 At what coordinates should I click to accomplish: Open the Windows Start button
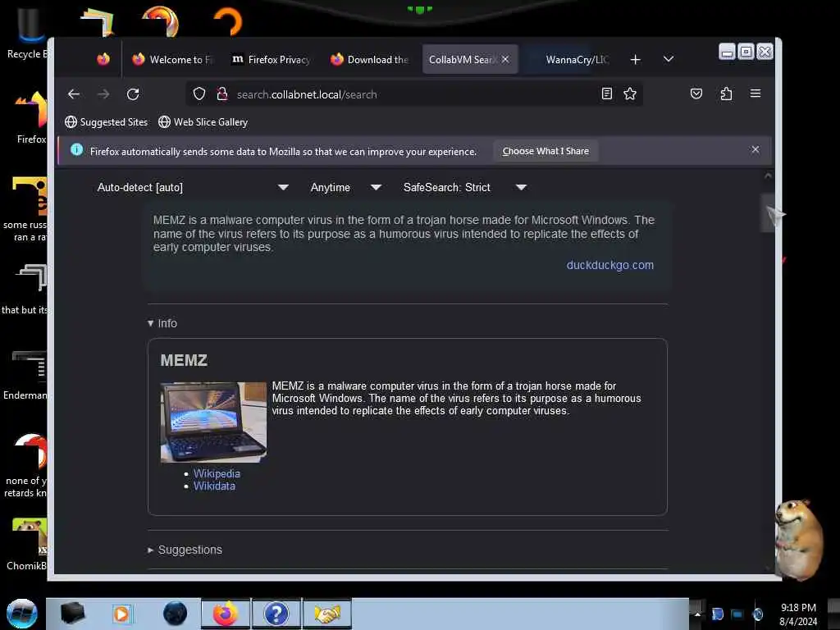coord(22,614)
